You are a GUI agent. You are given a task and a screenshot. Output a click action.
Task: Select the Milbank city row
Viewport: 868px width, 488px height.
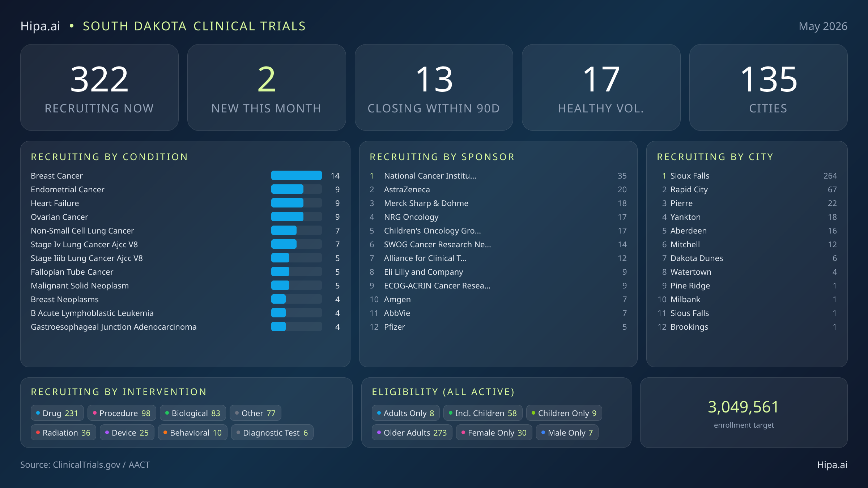(747, 299)
